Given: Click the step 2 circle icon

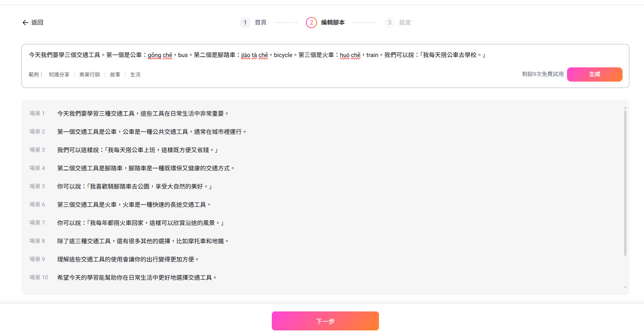Looking at the screenshot, I should click(x=311, y=23).
